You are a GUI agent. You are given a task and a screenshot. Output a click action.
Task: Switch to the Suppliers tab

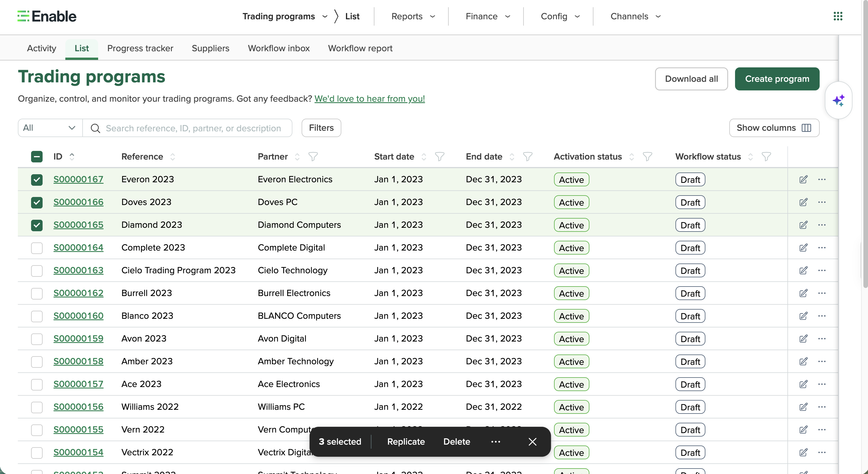[210, 48]
